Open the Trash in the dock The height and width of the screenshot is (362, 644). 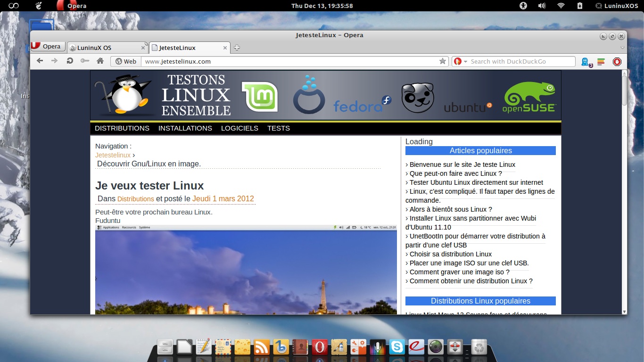(x=479, y=347)
